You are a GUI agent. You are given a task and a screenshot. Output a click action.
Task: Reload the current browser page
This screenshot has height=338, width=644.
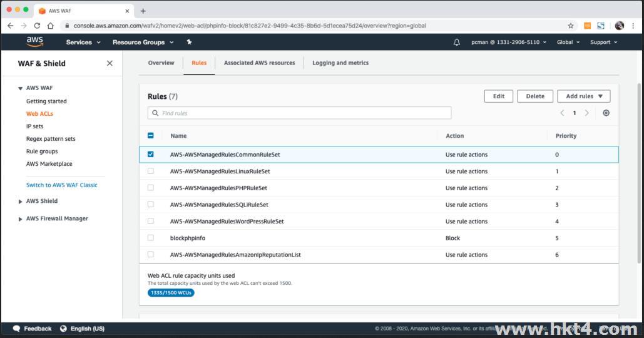37,26
